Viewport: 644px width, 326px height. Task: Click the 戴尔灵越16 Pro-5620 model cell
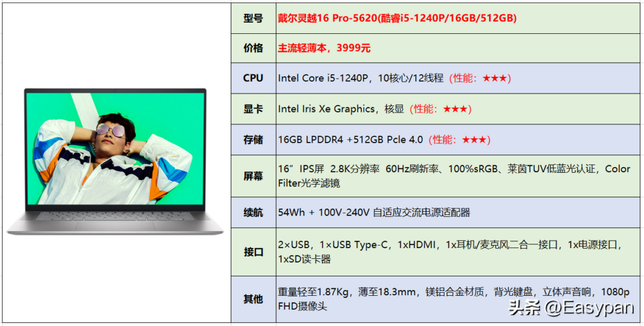(x=458, y=18)
